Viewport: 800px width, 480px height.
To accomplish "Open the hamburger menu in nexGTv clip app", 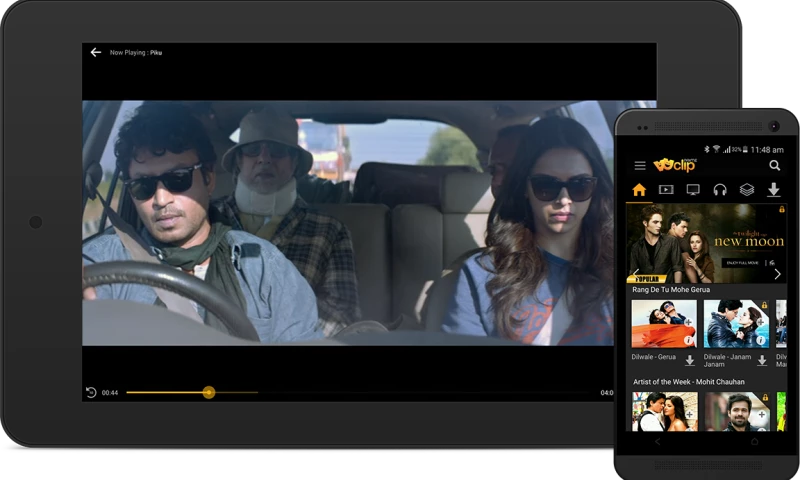I will coord(640,166).
